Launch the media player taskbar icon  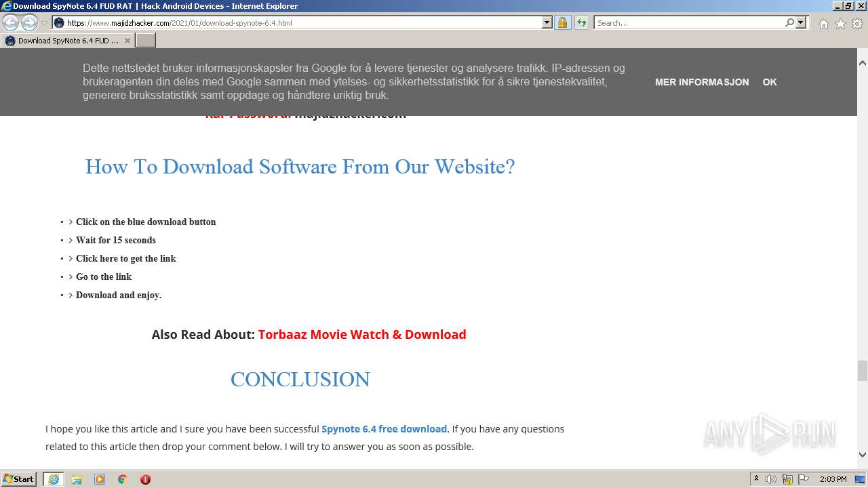click(100, 479)
